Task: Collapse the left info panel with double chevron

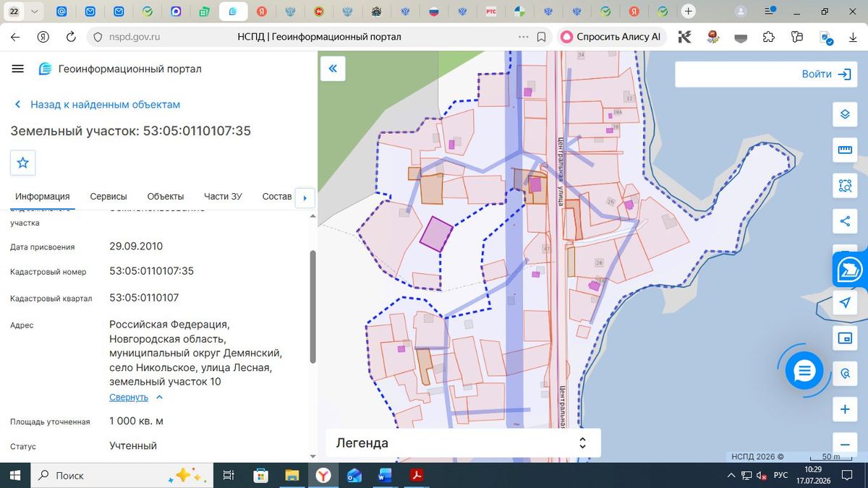Action: [333, 69]
